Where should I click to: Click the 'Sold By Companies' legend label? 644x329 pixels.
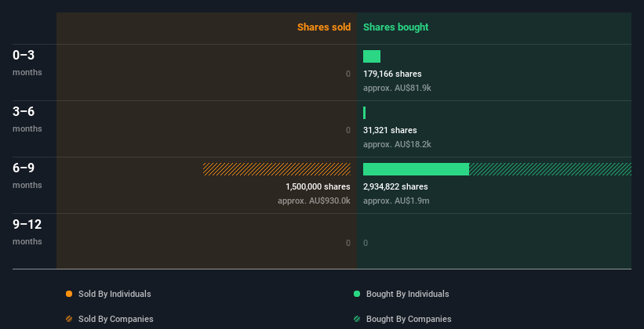tap(116, 319)
